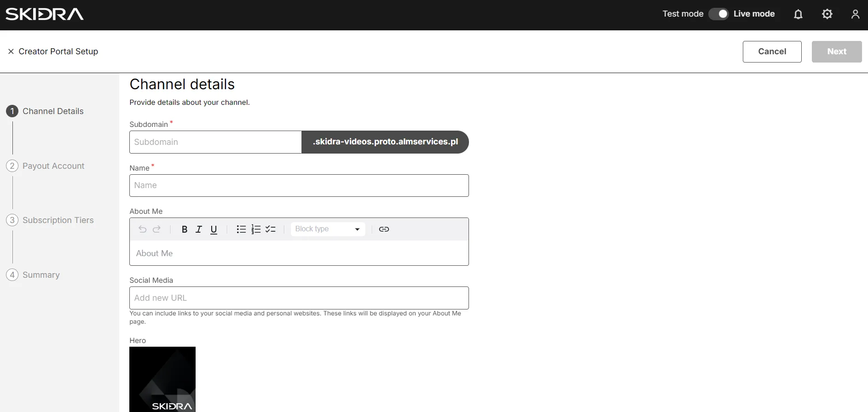Insert a checklist
The image size is (868, 412).
click(x=271, y=229)
